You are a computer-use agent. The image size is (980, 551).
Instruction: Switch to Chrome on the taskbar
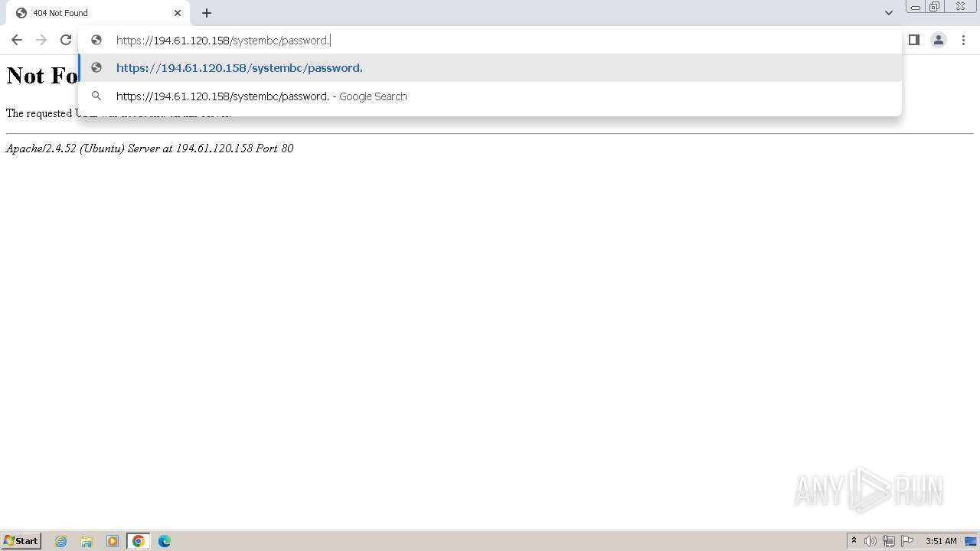click(x=139, y=541)
